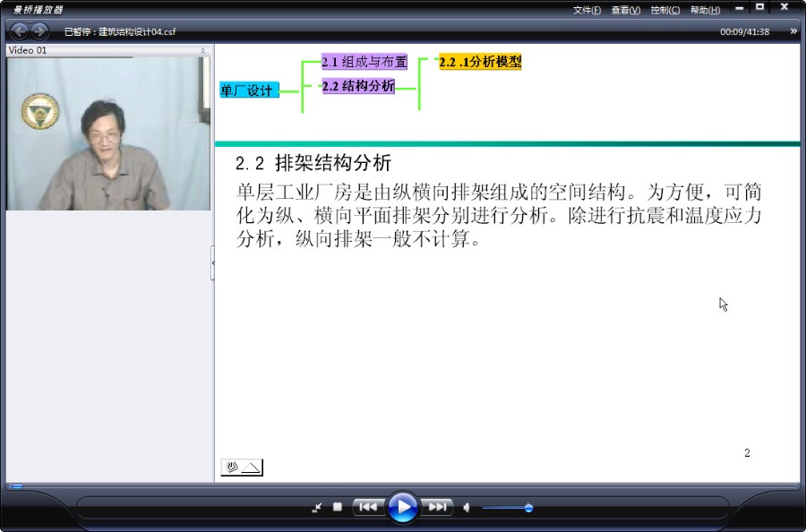Viewport: 806px width, 532px height.
Task: Mute audio using the speaker icon
Action: (467, 508)
